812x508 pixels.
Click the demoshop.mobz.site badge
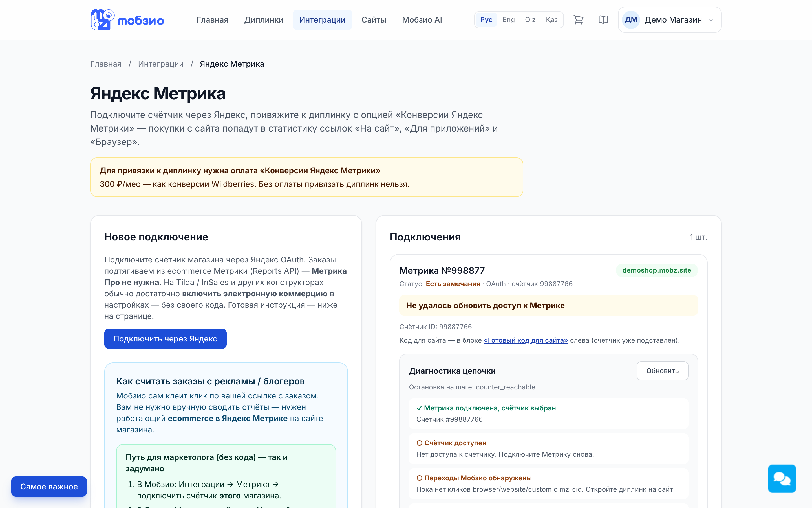(657, 270)
